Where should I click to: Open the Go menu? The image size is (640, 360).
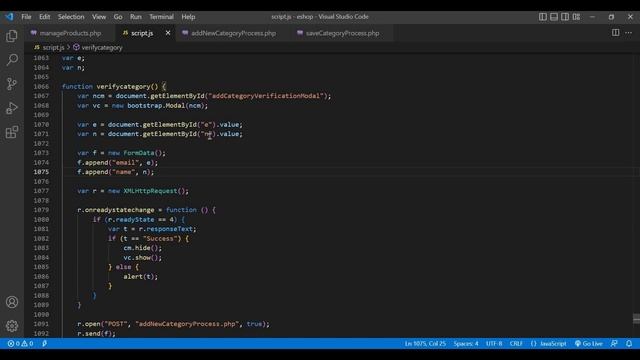coord(118,17)
